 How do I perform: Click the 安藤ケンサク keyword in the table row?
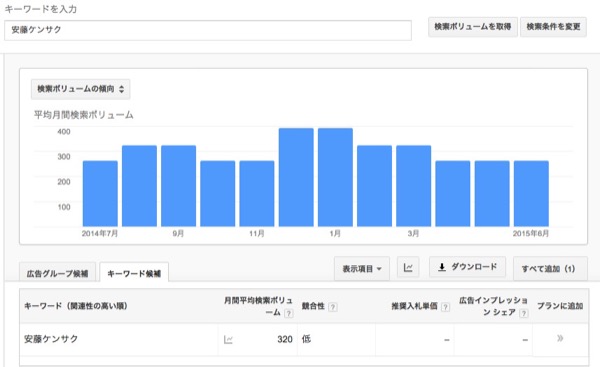click(51, 339)
